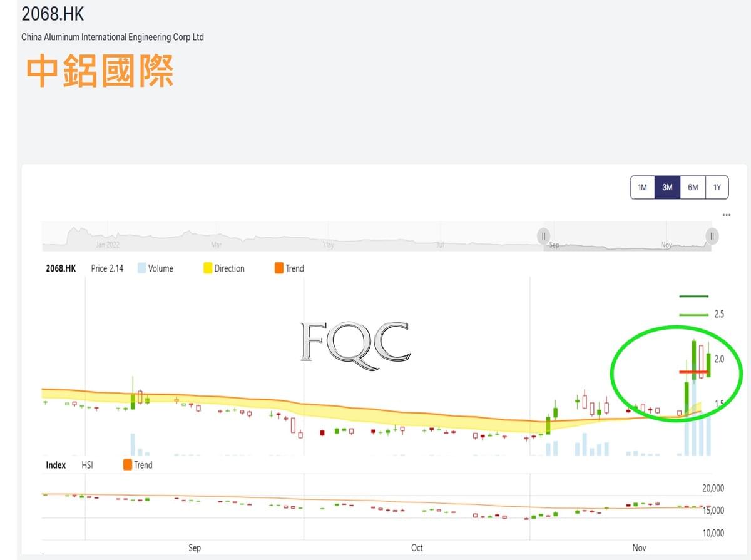Click the HSI index label

(88, 465)
